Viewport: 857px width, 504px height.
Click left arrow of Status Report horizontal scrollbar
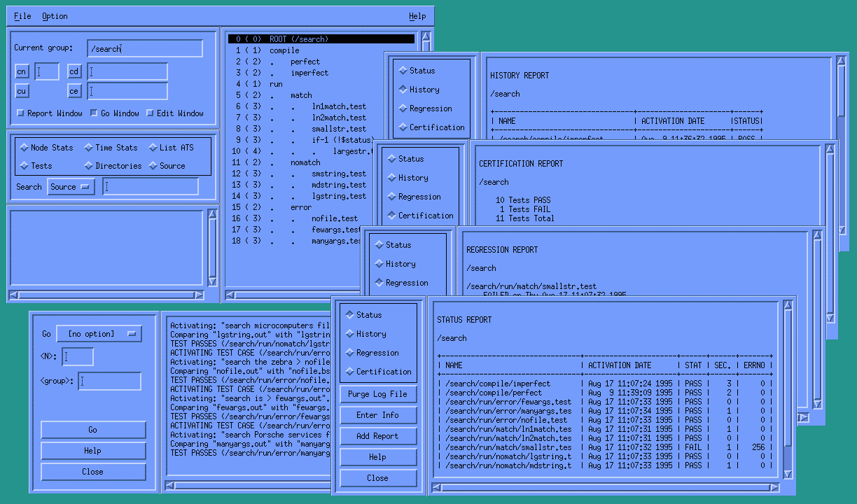tap(438, 487)
